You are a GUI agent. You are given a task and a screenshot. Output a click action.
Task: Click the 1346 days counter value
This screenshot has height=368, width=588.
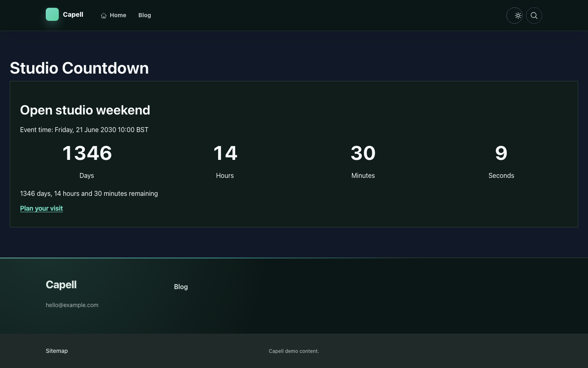point(87,153)
